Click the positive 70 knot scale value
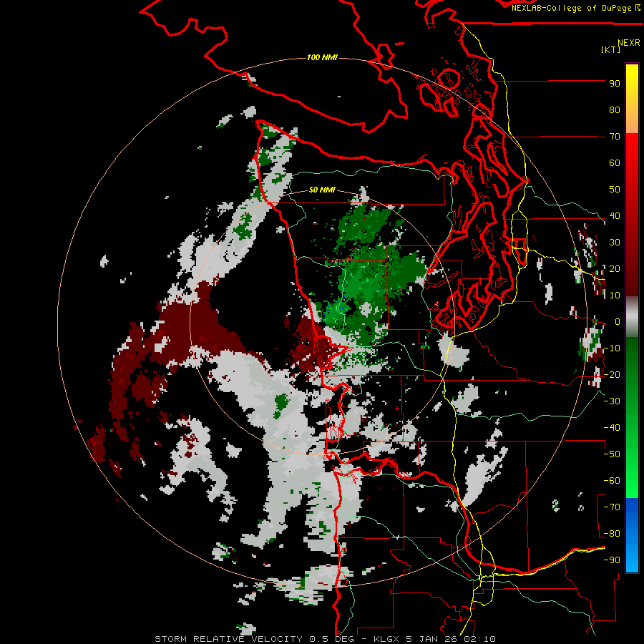 click(x=615, y=137)
